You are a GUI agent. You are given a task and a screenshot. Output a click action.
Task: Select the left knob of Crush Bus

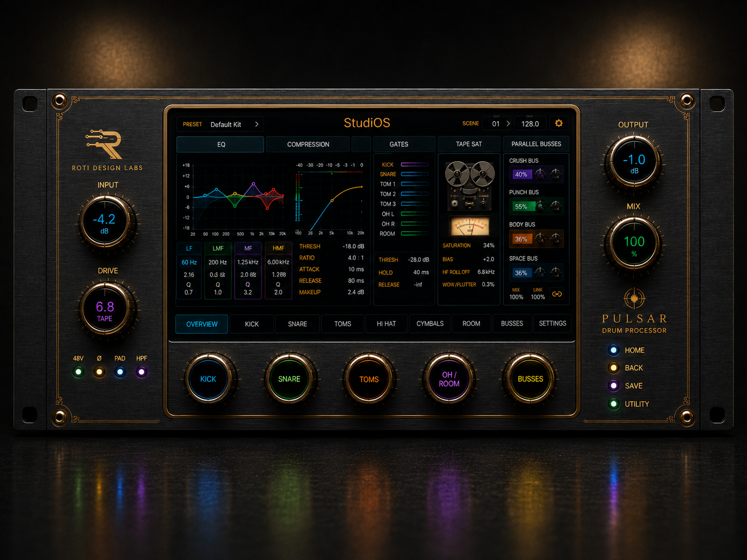click(x=540, y=174)
